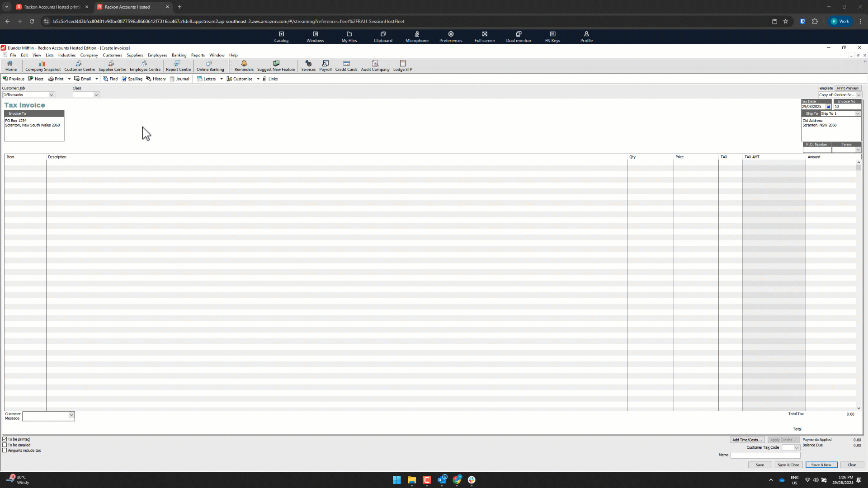This screenshot has height=488, width=868.
Task: Switch AppStream to Full screen
Action: point(485,37)
